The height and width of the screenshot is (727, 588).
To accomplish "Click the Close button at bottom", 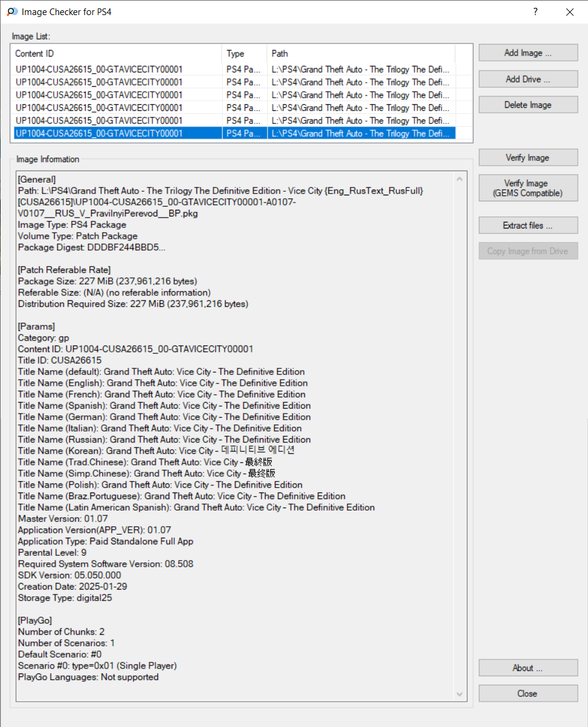I will click(x=528, y=694).
